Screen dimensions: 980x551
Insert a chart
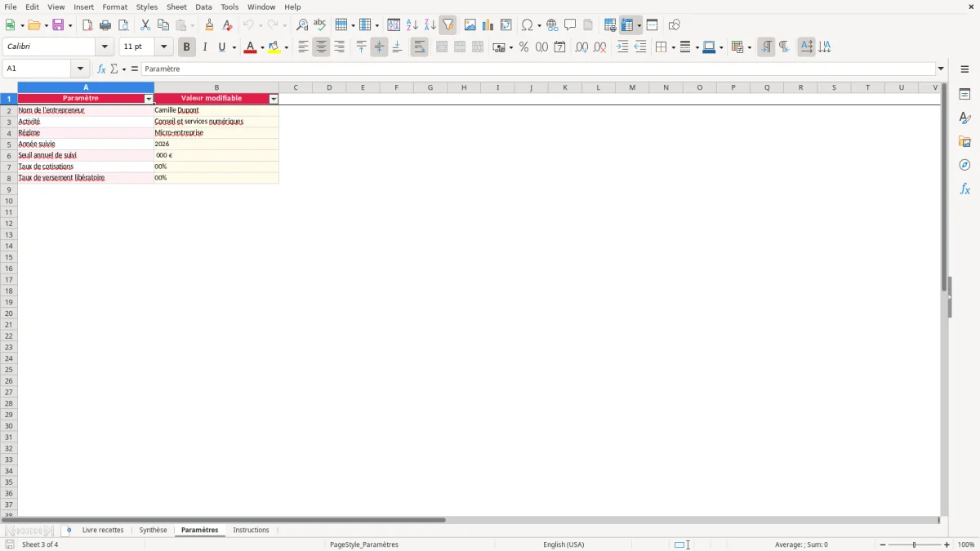click(x=488, y=25)
